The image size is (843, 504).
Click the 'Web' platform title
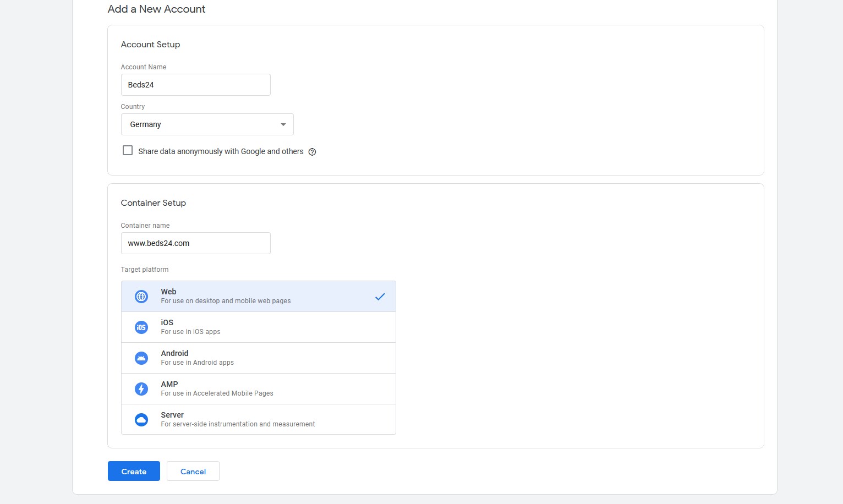pyautogui.click(x=168, y=292)
